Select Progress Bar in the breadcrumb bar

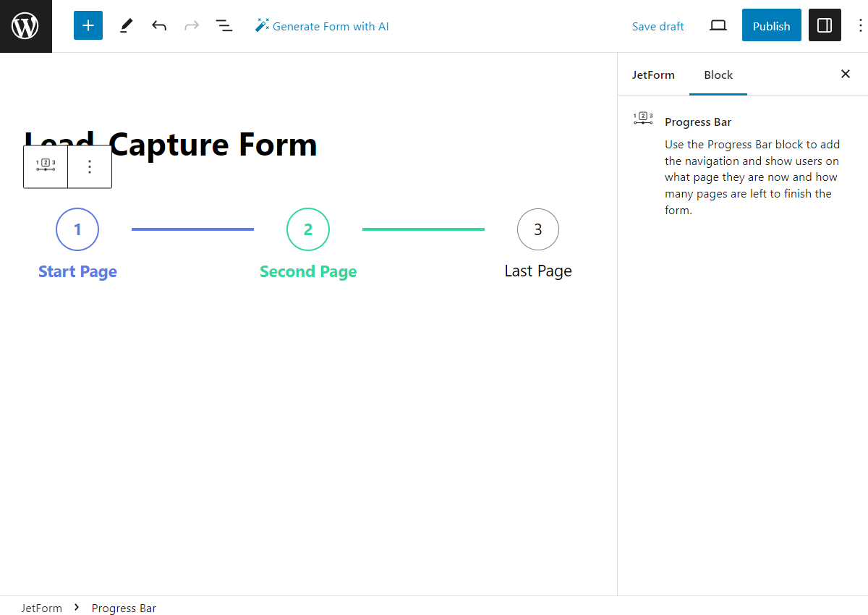point(124,608)
